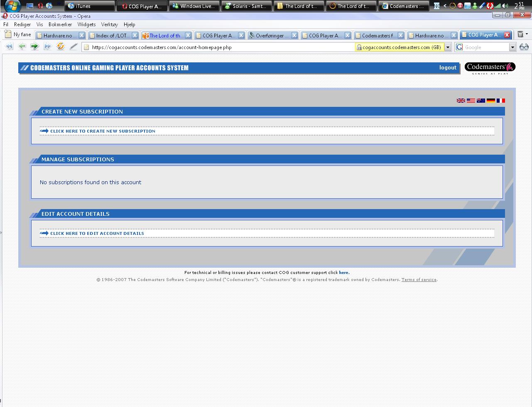Select the United States flag language
Viewport: 532px width, 407px height.
(471, 101)
